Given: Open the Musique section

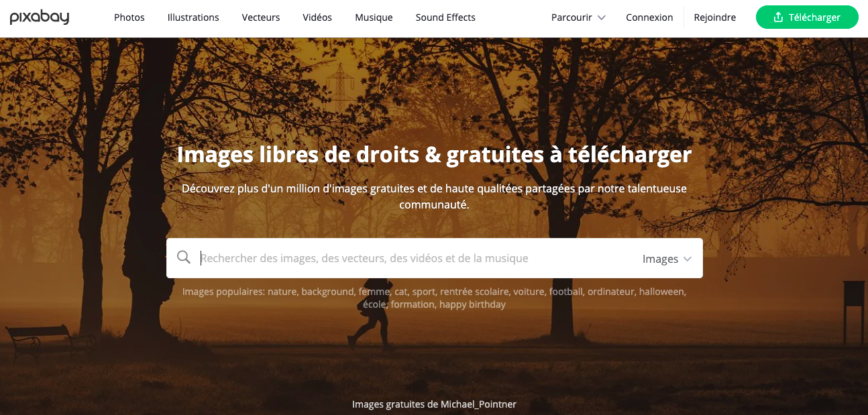Looking at the screenshot, I should point(374,17).
